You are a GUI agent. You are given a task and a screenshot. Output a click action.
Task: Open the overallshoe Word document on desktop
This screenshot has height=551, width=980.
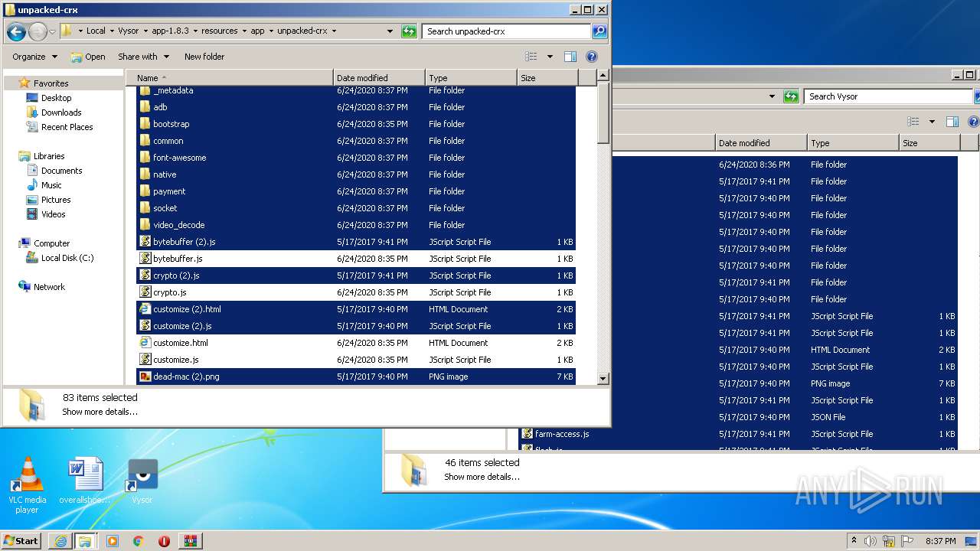tap(84, 481)
